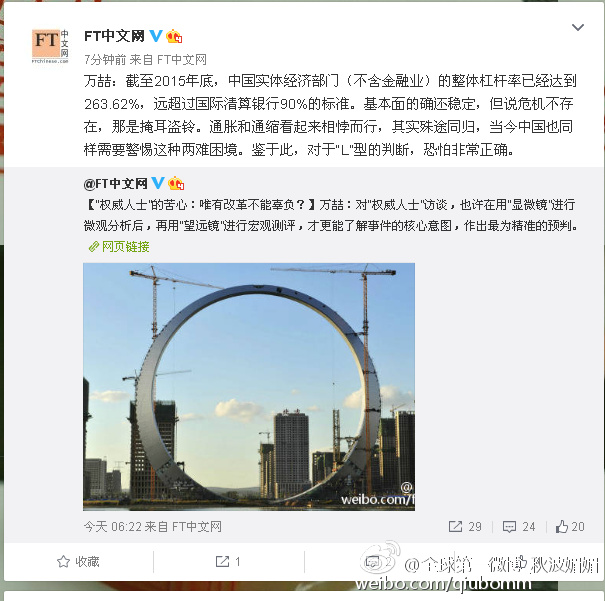Open the 今天 06:22 timestamp link
This screenshot has width=605, height=601.
tap(112, 527)
